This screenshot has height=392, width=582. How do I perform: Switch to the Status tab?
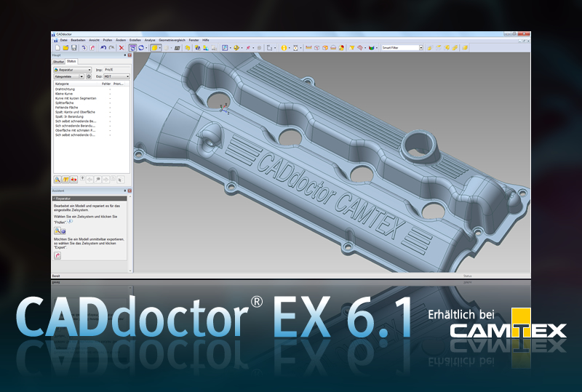[71, 61]
